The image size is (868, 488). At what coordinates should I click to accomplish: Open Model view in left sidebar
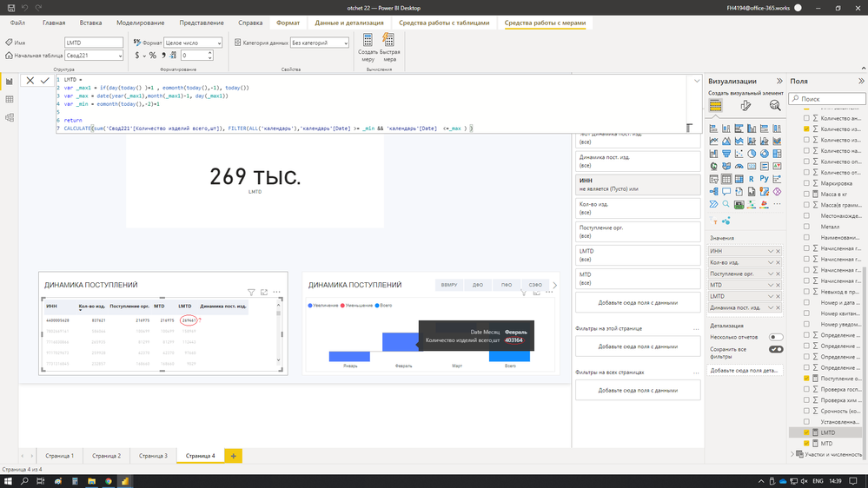pyautogui.click(x=10, y=117)
